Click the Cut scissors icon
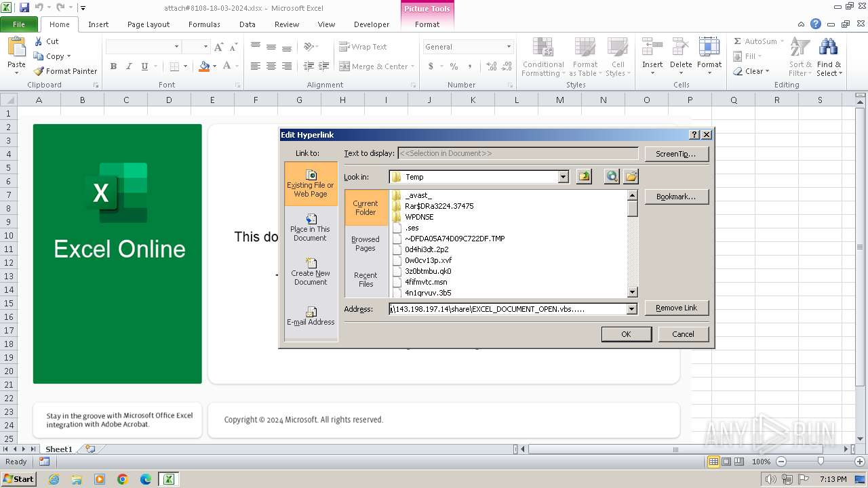The height and width of the screenshot is (488, 868). (39, 41)
